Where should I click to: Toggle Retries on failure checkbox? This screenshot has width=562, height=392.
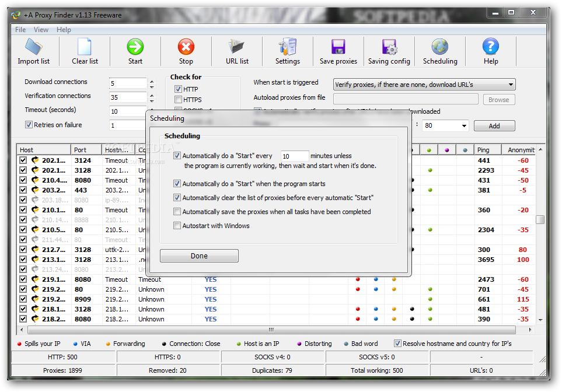29,125
